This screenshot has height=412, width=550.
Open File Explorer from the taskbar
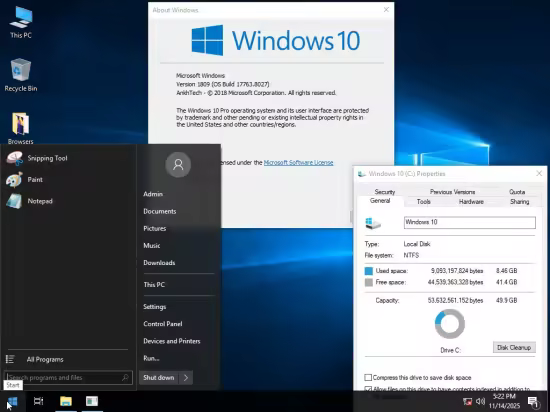point(66,401)
